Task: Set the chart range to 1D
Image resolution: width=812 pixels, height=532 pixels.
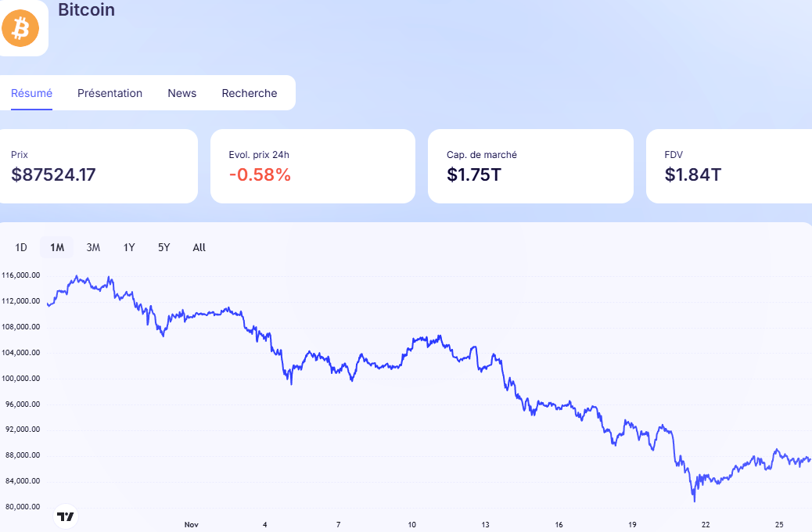Action: click(21, 247)
